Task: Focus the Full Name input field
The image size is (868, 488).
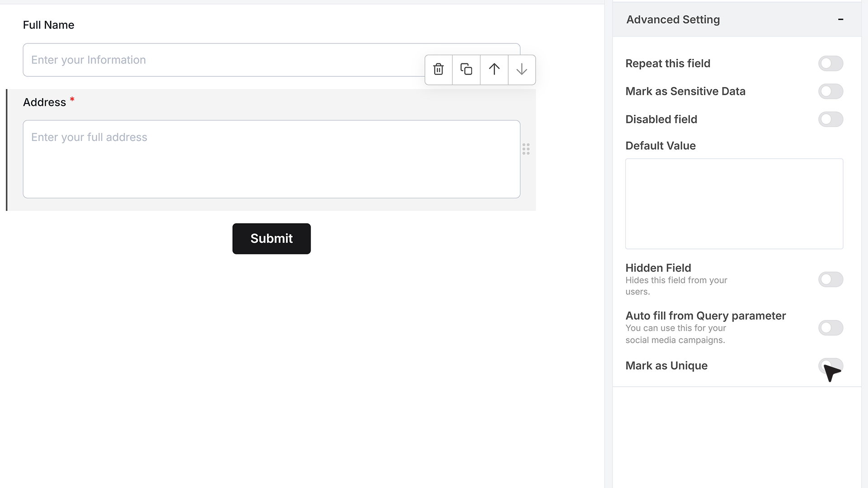Action: tap(271, 60)
